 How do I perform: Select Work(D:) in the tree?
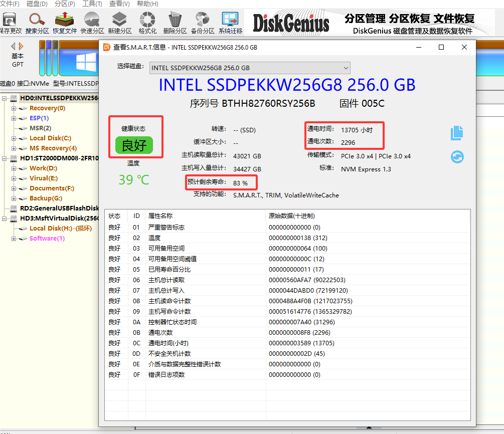coord(43,168)
